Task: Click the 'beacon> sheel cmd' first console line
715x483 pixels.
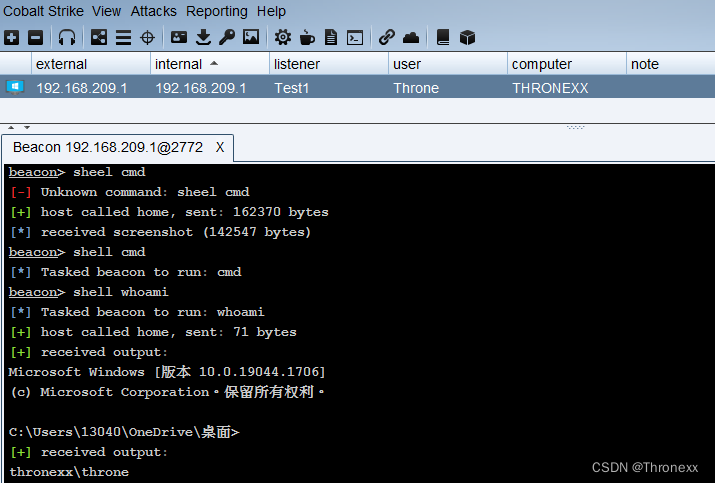Action: [x=77, y=172]
